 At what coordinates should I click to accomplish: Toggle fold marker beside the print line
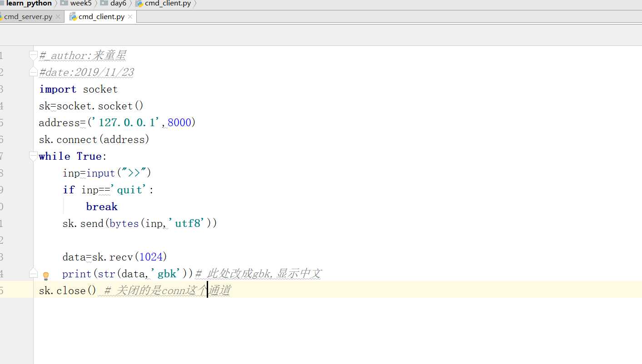tap(33, 273)
